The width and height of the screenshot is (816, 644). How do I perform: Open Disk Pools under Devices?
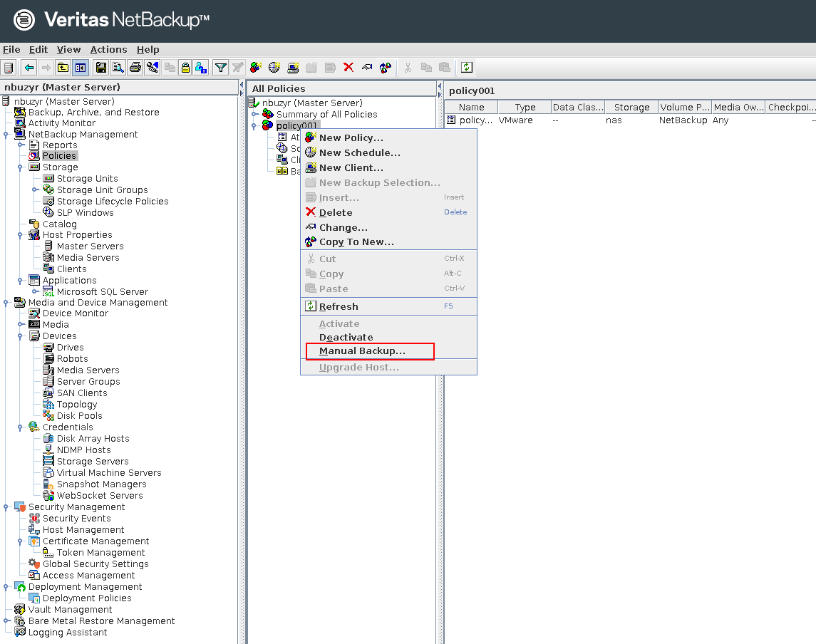click(80, 415)
